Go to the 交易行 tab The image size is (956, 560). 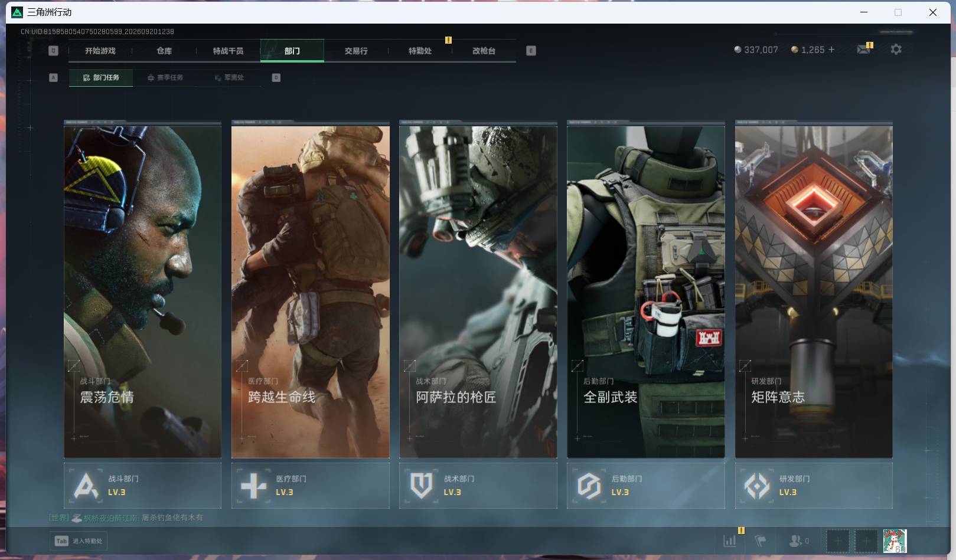click(x=356, y=51)
